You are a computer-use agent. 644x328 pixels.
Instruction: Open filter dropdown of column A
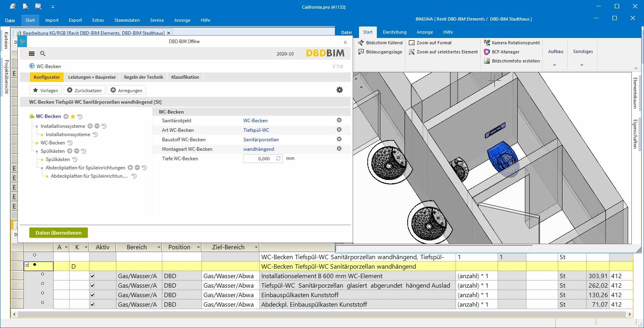coord(66,247)
